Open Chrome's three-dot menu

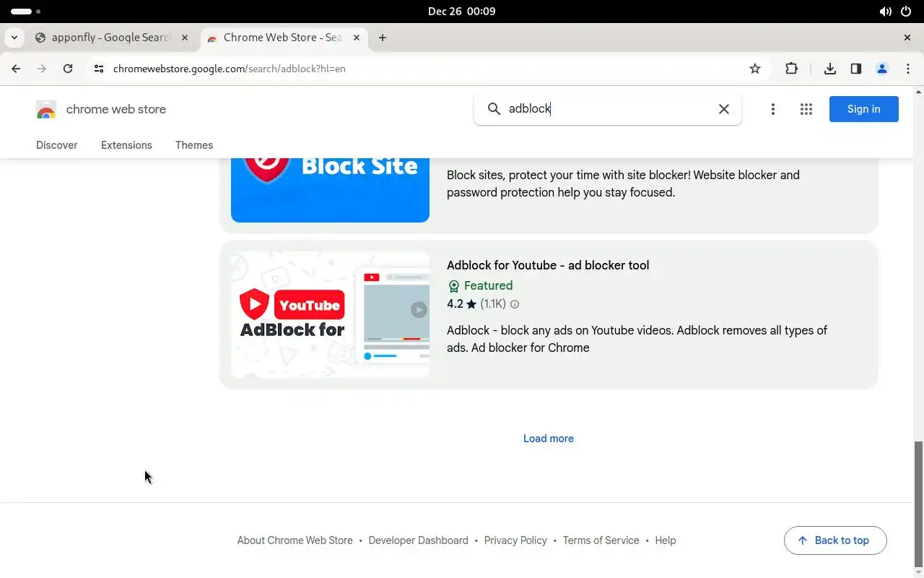point(908,69)
